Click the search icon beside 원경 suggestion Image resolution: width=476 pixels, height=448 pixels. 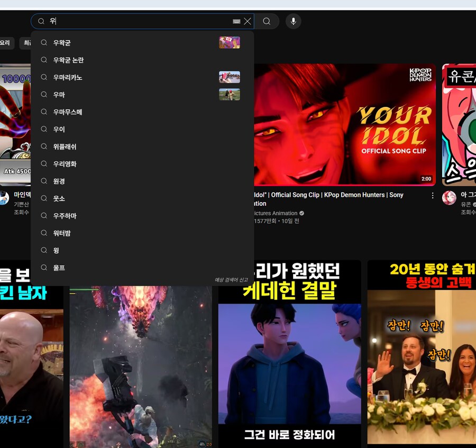tap(44, 181)
